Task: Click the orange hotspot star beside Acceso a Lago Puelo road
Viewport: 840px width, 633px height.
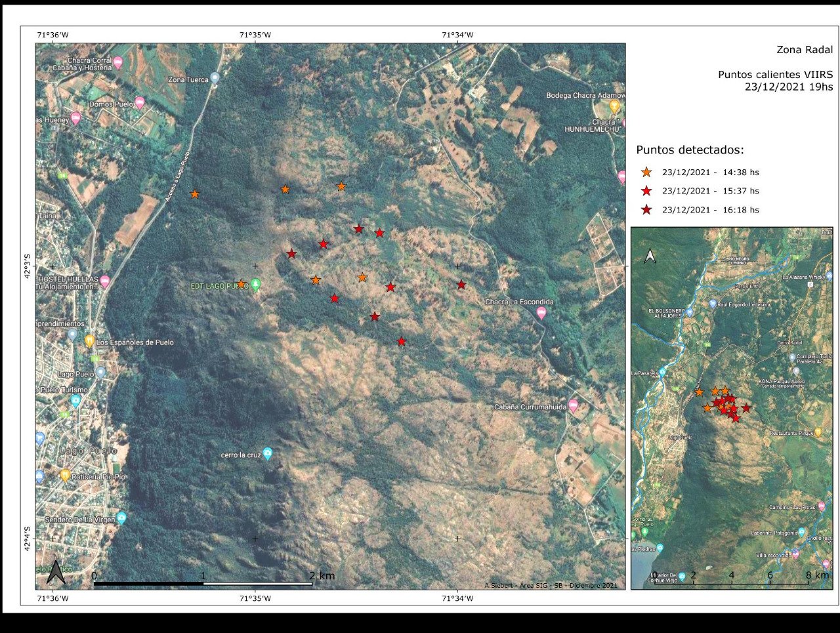Action: [195, 194]
